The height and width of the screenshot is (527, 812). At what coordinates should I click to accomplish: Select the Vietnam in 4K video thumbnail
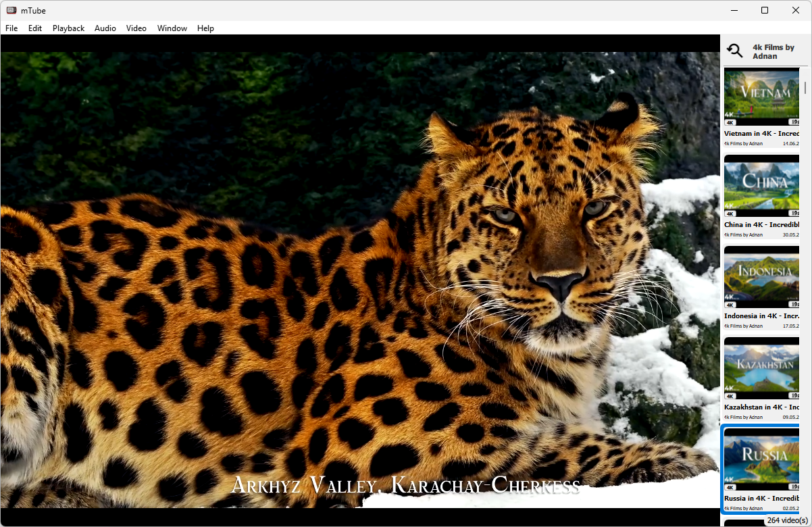(762, 97)
